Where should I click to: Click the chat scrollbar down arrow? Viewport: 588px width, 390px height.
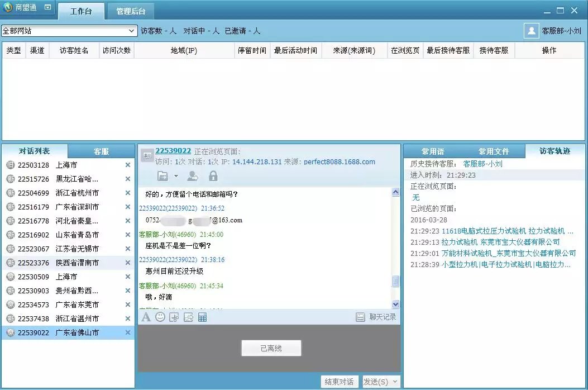pyautogui.click(x=396, y=305)
